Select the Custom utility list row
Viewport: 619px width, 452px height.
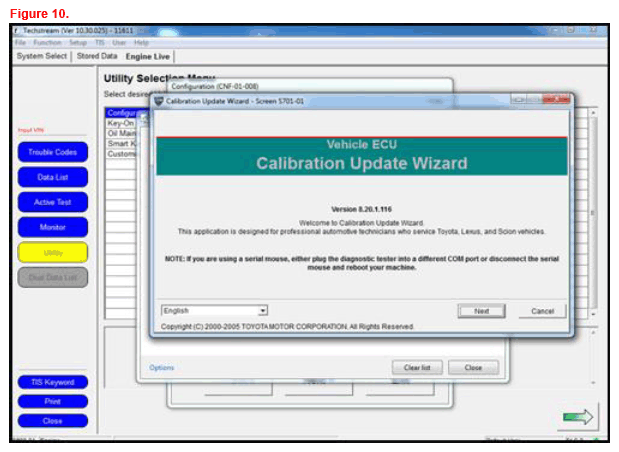pos(121,154)
